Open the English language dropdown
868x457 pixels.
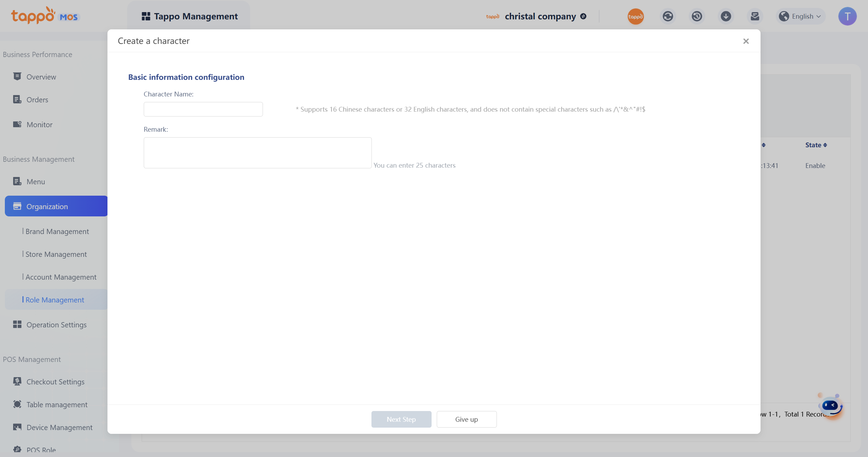(802, 16)
